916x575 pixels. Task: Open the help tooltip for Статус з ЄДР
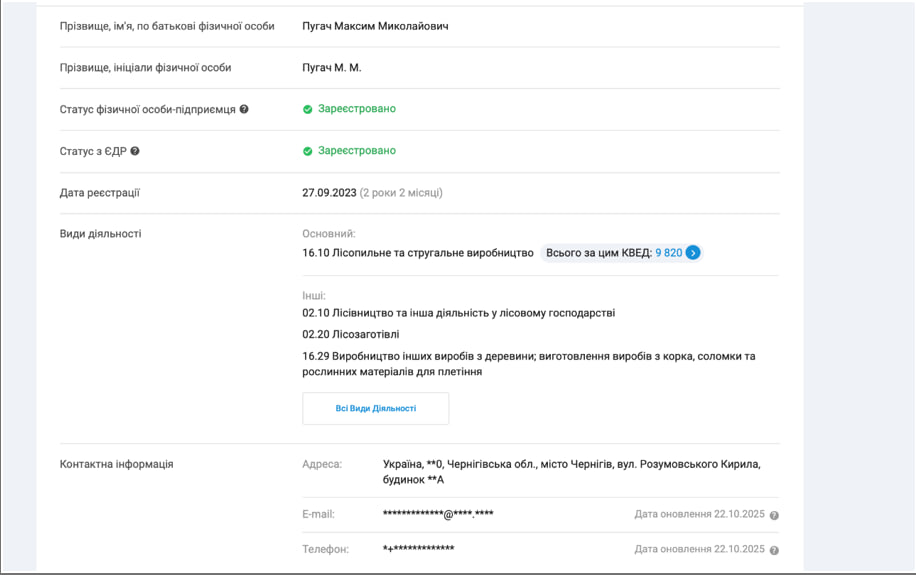tap(135, 151)
